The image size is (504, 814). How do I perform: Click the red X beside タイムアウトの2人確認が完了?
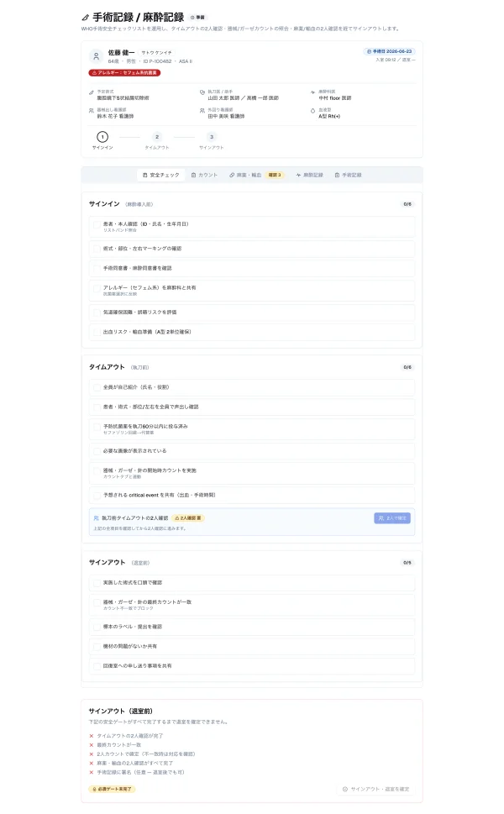point(92,736)
